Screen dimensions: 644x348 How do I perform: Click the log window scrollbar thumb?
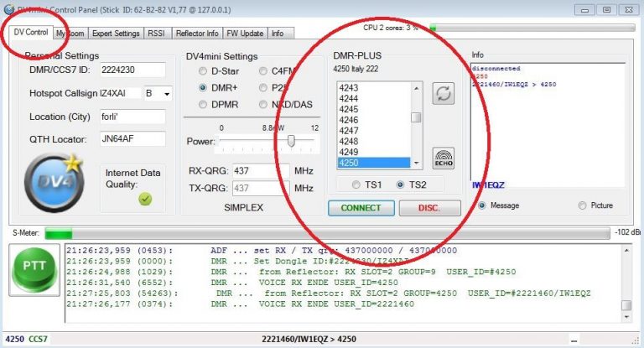[626, 305]
